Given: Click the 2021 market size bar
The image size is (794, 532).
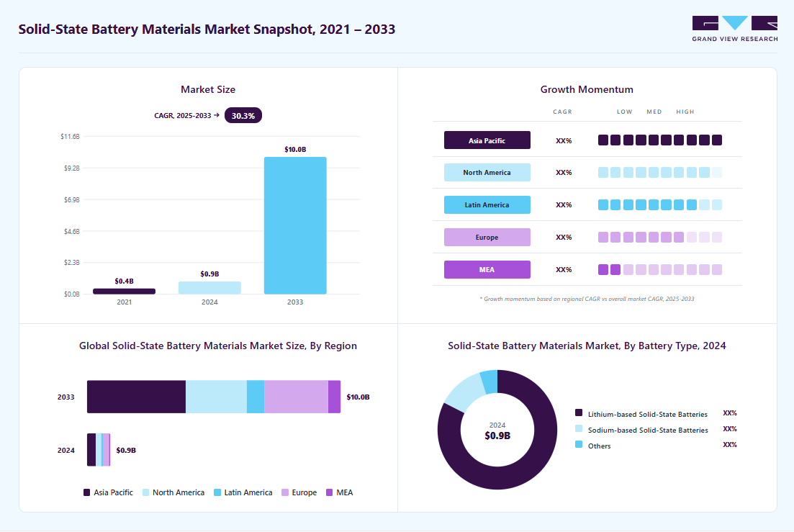Looking at the screenshot, I should click(124, 291).
